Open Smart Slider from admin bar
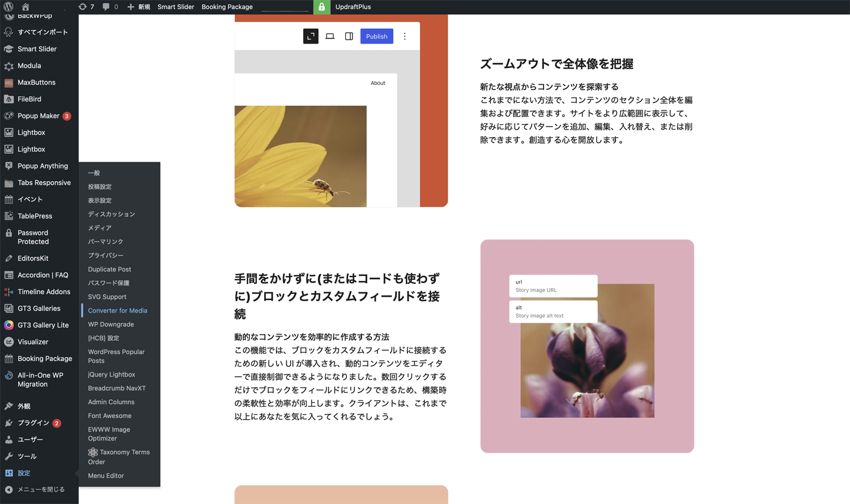This screenshot has width=850, height=504. (x=176, y=7)
